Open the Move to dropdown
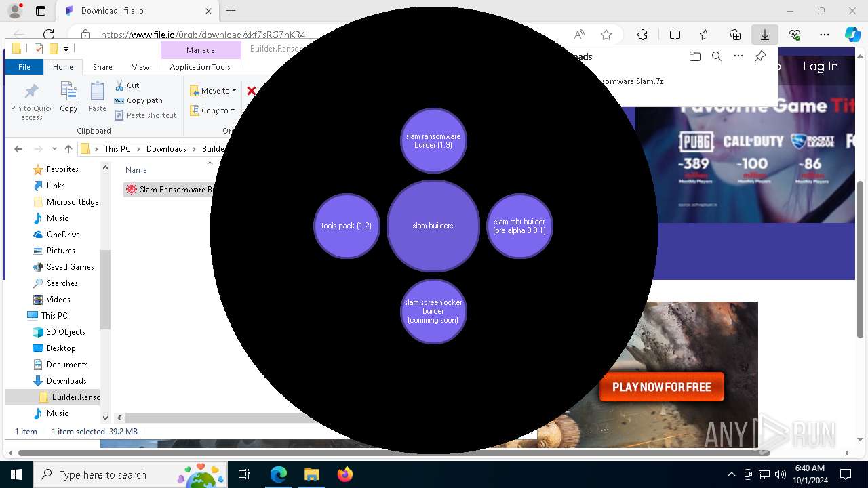The height and width of the screenshot is (488, 868). coord(213,91)
